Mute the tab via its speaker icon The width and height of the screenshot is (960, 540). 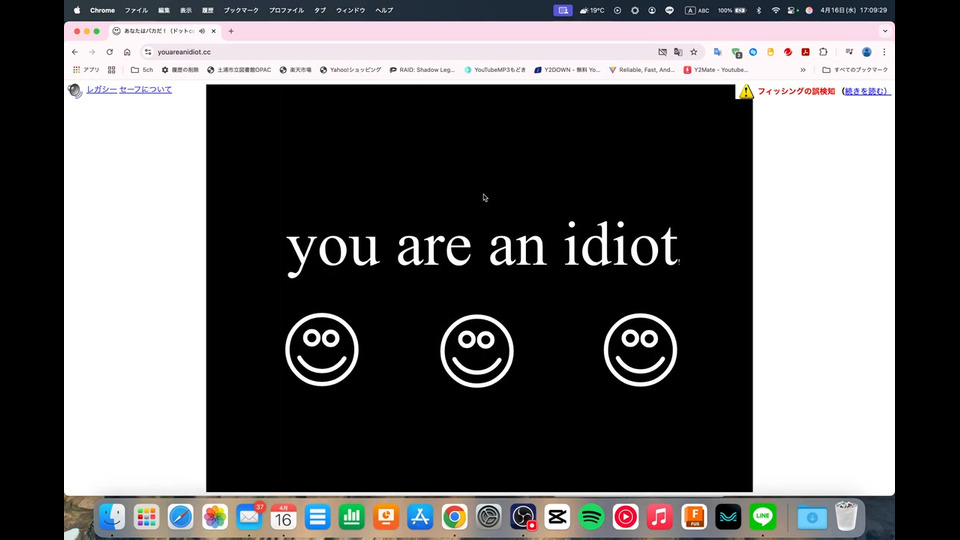point(202,31)
